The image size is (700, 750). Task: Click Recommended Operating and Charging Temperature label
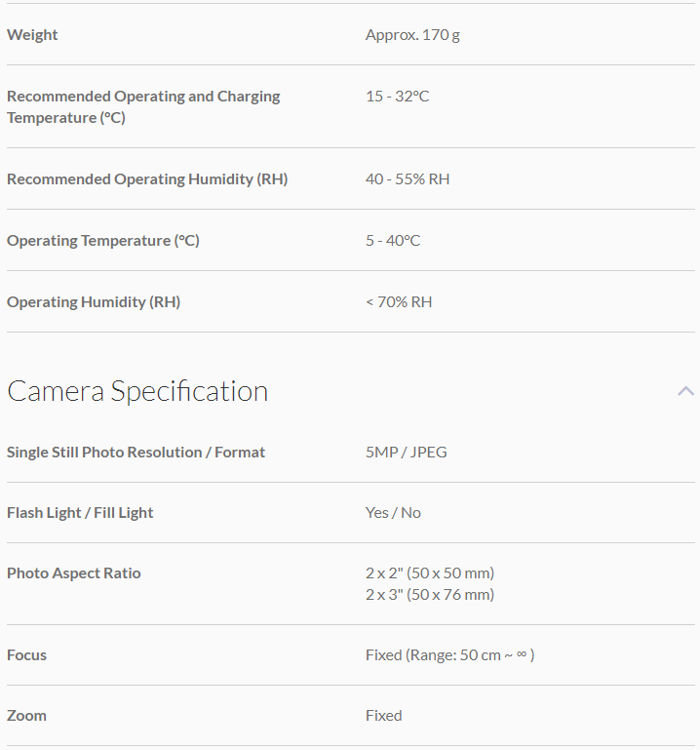[143, 106]
